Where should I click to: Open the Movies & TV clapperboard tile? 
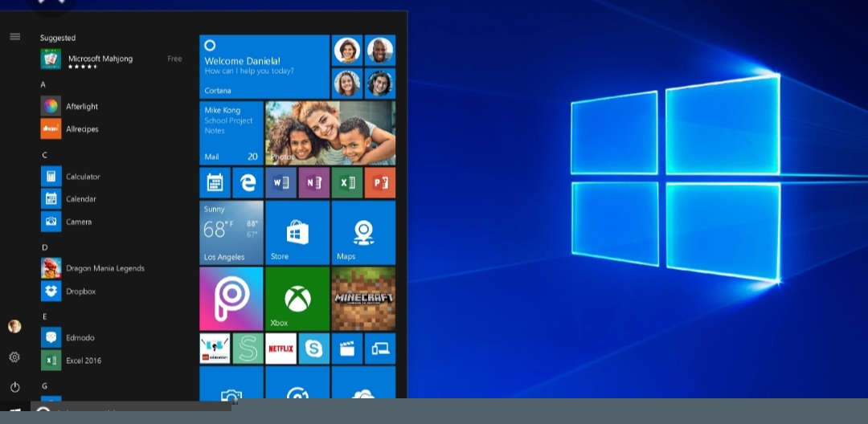tap(347, 349)
